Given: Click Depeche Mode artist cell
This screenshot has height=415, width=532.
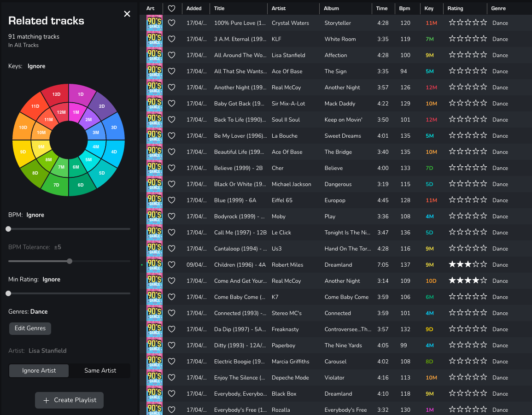Looking at the screenshot, I should 290,377.
